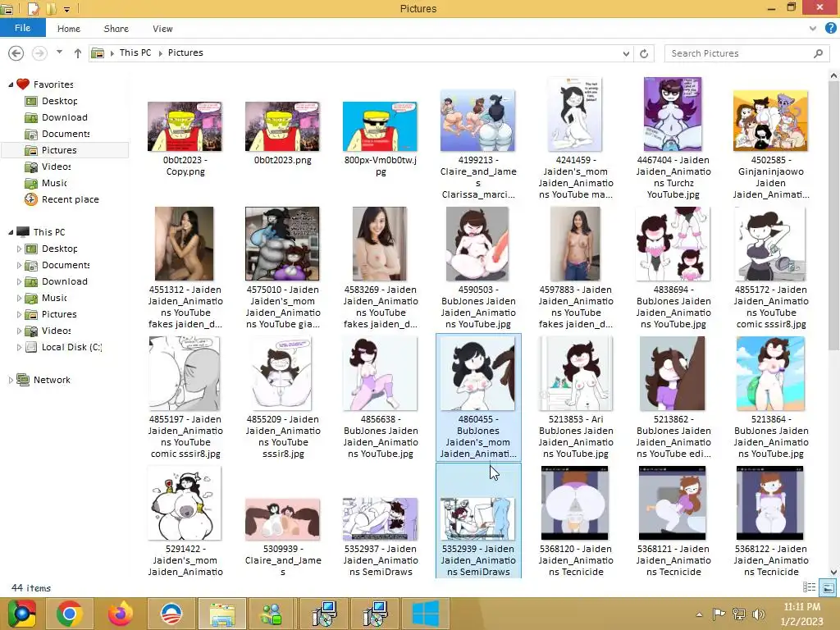Select Favorites in the navigation pane
The height and width of the screenshot is (630, 840).
[x=53, y=84]
